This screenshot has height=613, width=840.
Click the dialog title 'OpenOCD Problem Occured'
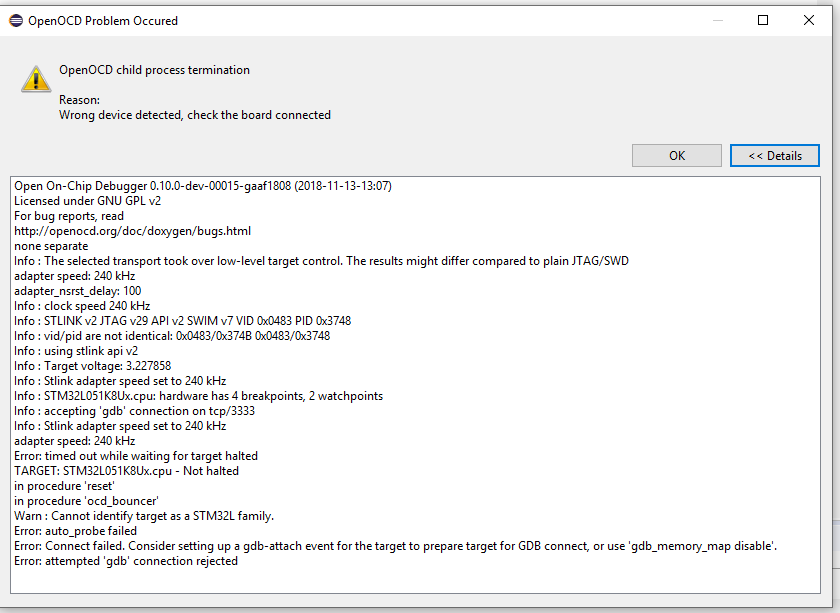pos(106,20)
